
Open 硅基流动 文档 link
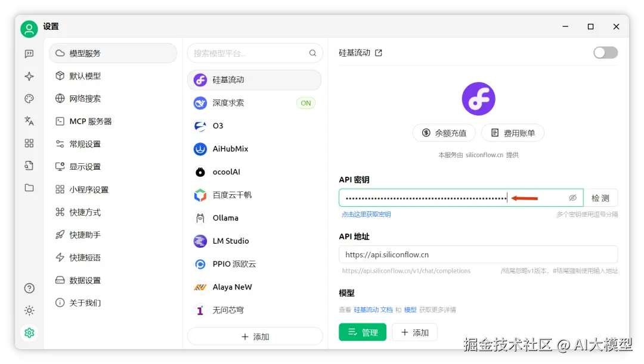[373, 310]
